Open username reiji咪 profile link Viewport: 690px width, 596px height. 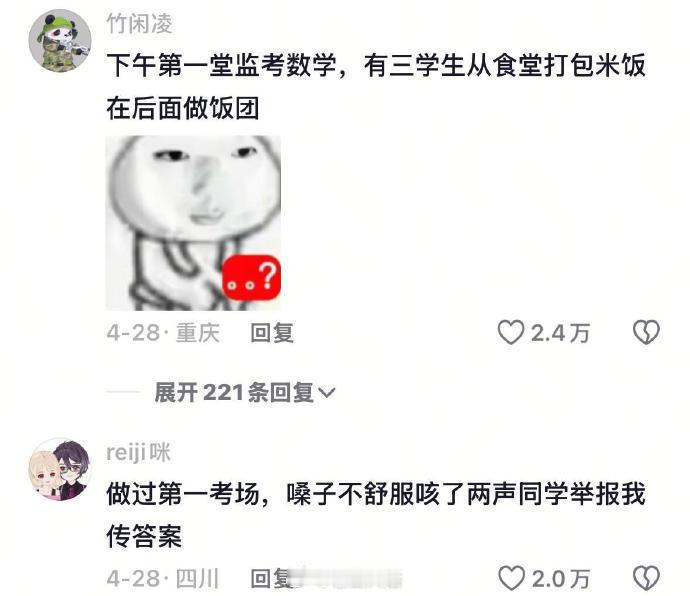point(138,452)
